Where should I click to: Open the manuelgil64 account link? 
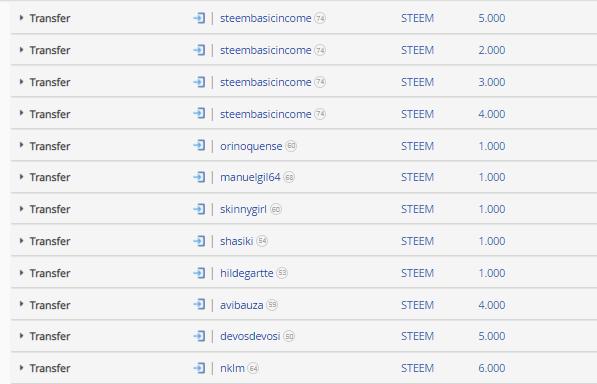tap(250, 177)
